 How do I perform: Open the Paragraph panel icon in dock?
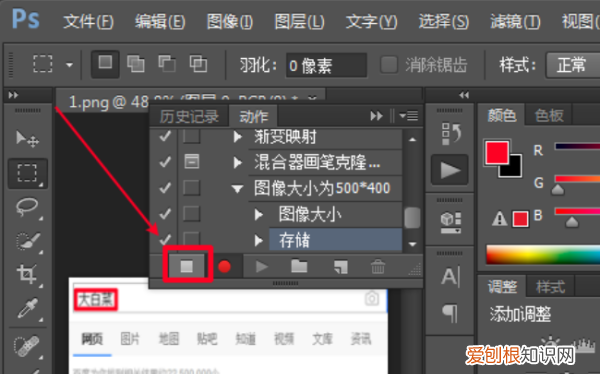click(x=450, y=313)
